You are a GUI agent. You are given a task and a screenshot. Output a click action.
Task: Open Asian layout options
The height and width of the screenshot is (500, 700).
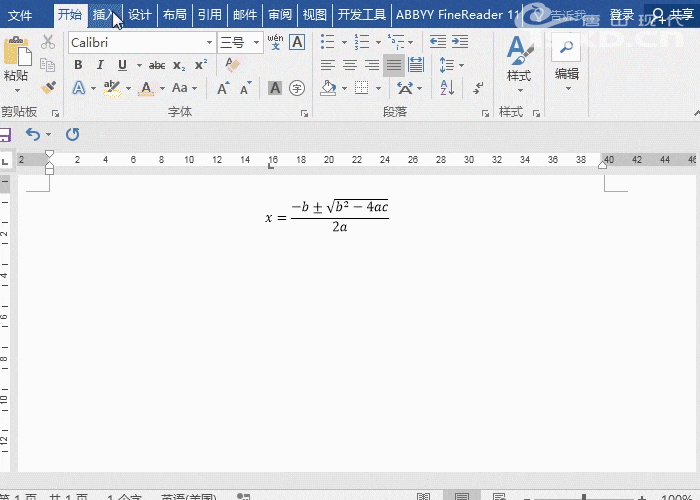tap(405, 88)
